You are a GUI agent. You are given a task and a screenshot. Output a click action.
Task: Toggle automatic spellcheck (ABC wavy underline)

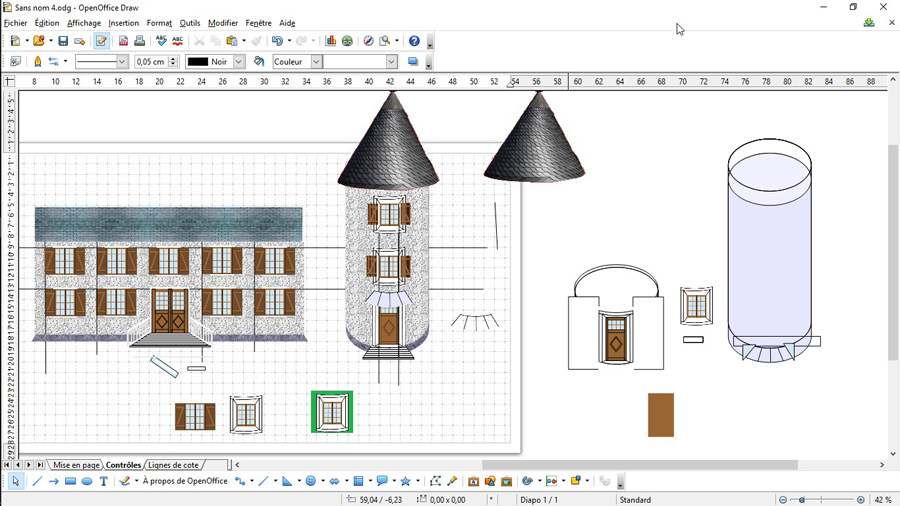coord(177,41)
